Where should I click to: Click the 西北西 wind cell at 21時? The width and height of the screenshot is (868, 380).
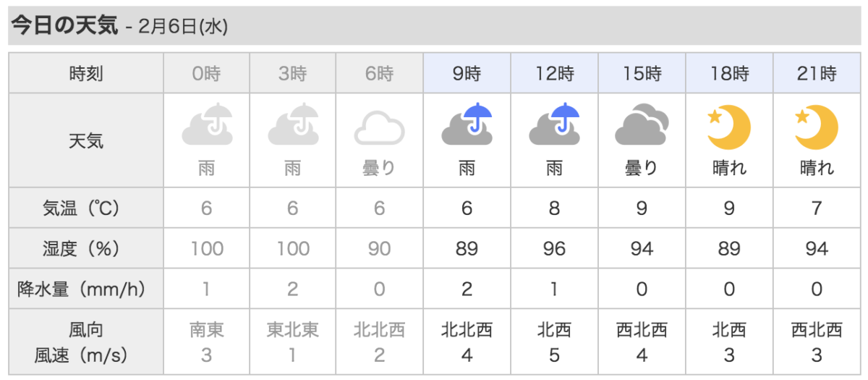coord(817,331)
